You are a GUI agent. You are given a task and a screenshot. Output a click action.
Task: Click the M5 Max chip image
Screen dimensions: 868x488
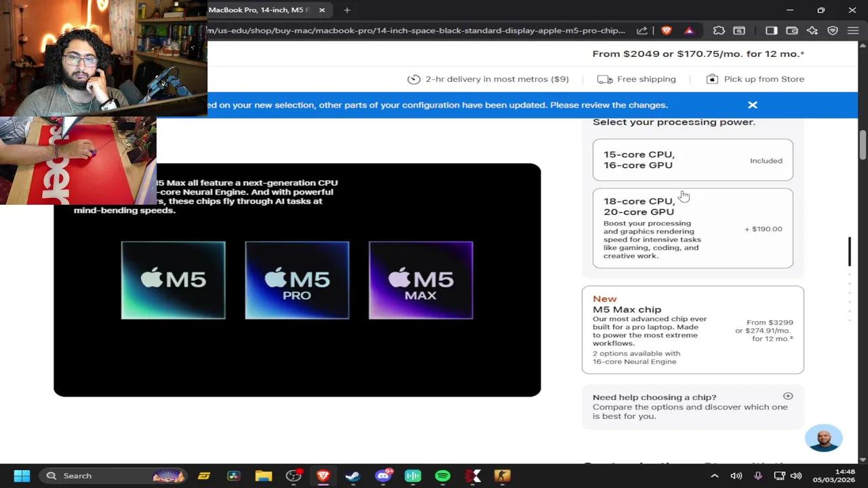(421, 280)
